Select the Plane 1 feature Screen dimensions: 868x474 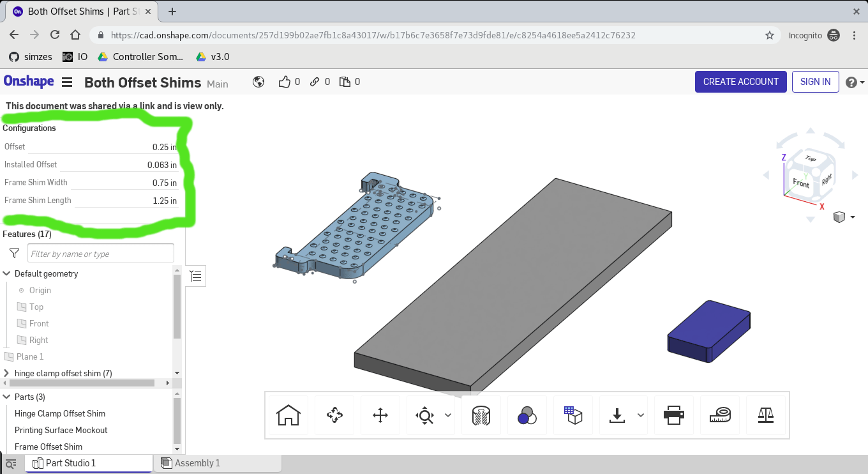click(x=30, y=356)
